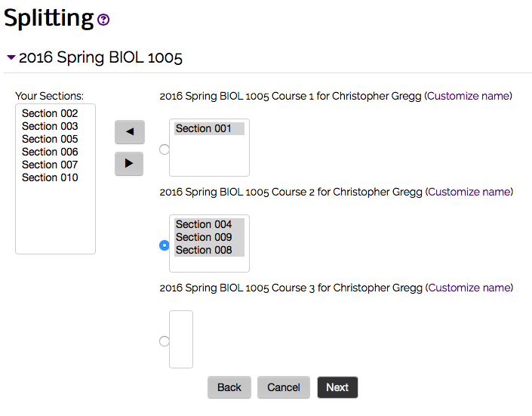This screenshot has width=532, height=416.
Task: Select Section 009 in Course 2 list
Action: (209, 237)
